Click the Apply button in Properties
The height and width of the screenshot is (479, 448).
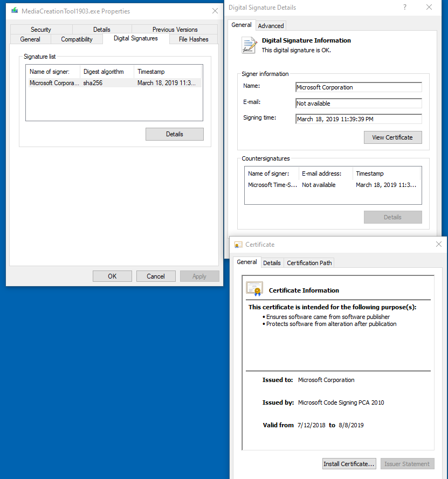(x=199, y=276)
